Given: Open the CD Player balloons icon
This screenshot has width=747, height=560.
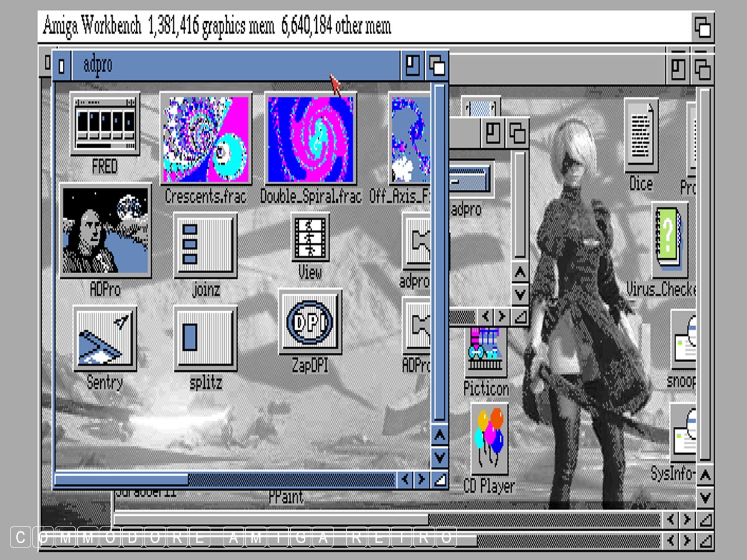Looking at the screenshot, I should point(489,439).
